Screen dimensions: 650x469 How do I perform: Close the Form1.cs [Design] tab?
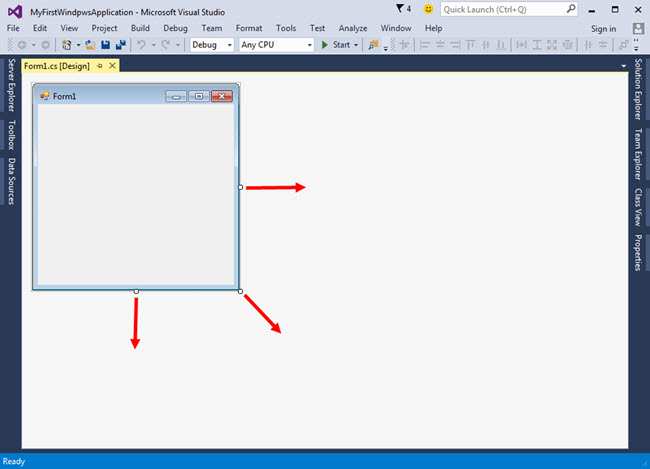[x=112, y=66]
